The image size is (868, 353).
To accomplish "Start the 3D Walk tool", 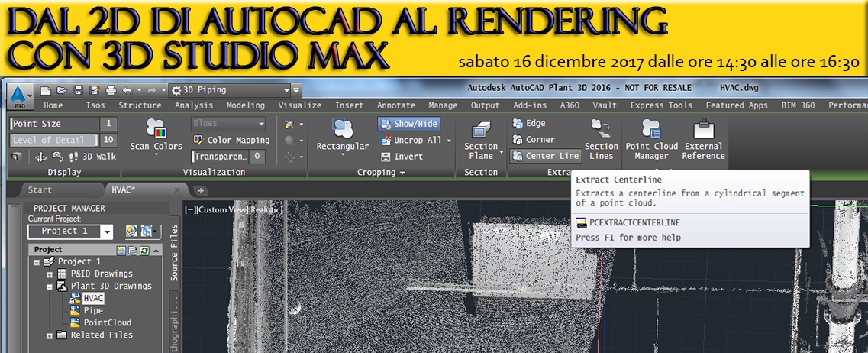I will pos(92,157).
